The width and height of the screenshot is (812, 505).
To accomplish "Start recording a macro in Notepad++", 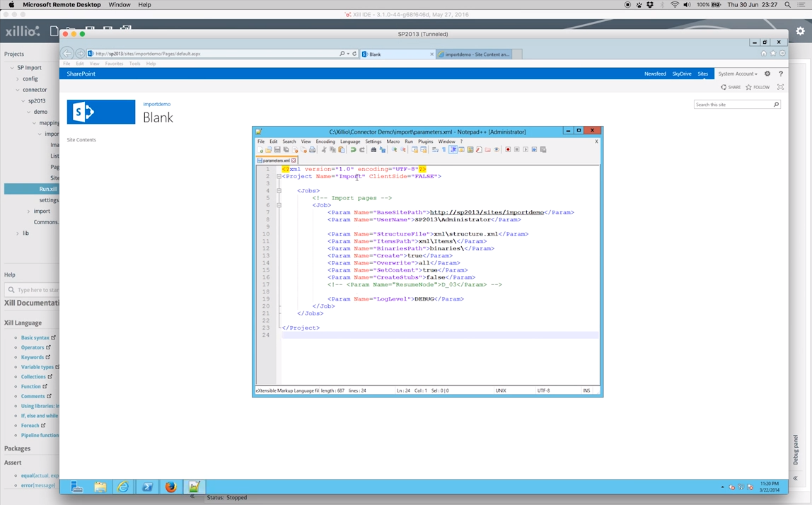I will click(507, 149).
